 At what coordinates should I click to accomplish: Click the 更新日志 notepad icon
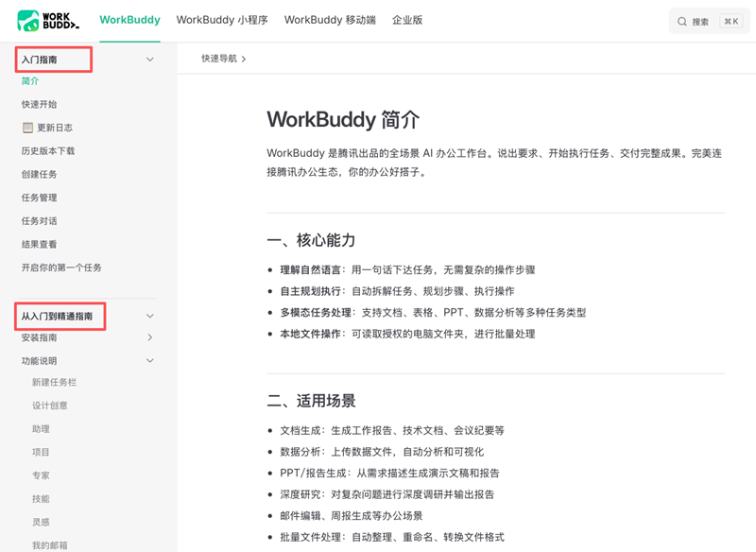click(x=27, y=128)
